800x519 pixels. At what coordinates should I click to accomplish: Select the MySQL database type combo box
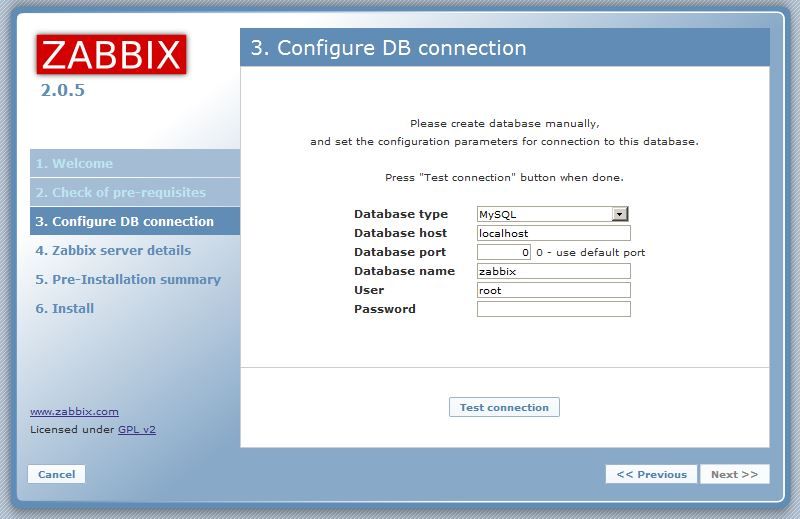(x=553, y=214)
